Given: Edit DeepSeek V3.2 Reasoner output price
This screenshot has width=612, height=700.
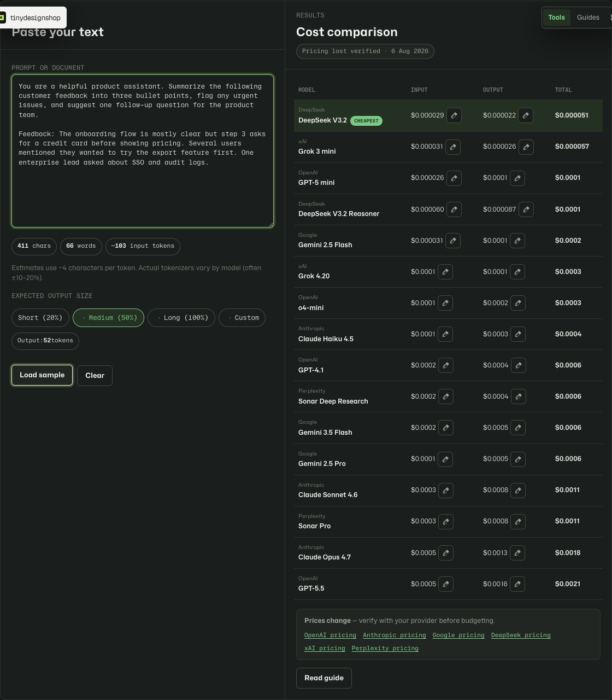Looking at the screenshot, I should click(x=526, y=209).
